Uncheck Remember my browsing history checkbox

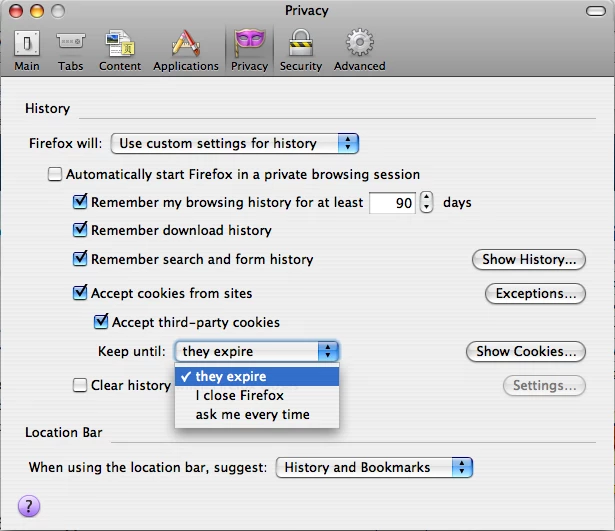coord(80,202)
